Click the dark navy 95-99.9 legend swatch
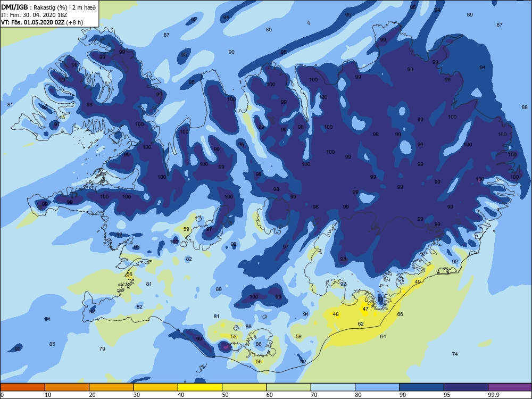The width and height of the screenshot is (532, 399). point(466,387)
